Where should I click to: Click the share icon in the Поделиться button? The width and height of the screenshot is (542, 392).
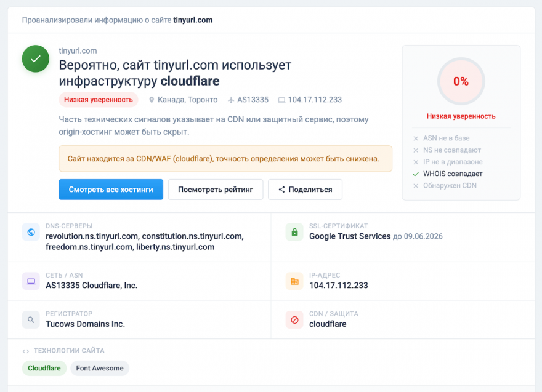pyautogui.click(x=281, y=190)
